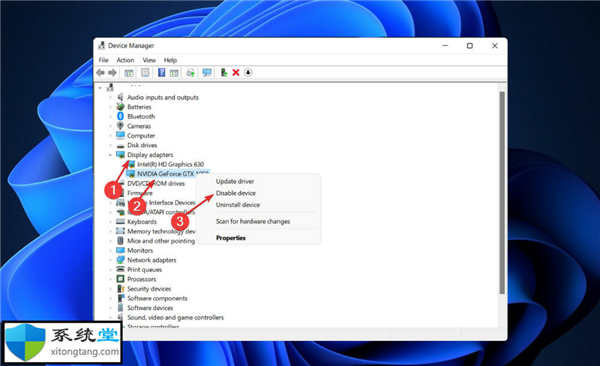Close the Device Manager window
Image resolution: width=600 pixels, height=366 pixels.
494,46
